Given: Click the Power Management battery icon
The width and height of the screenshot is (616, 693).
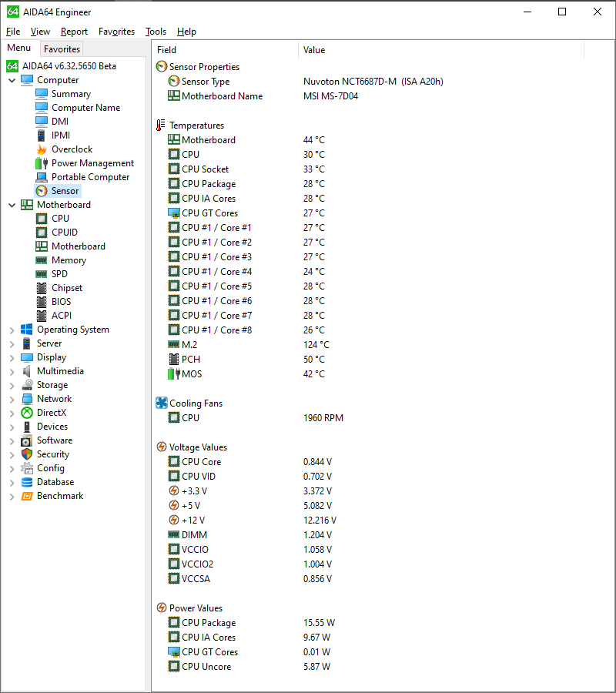Looking at the screenshot, I should [x=42, y=163].
